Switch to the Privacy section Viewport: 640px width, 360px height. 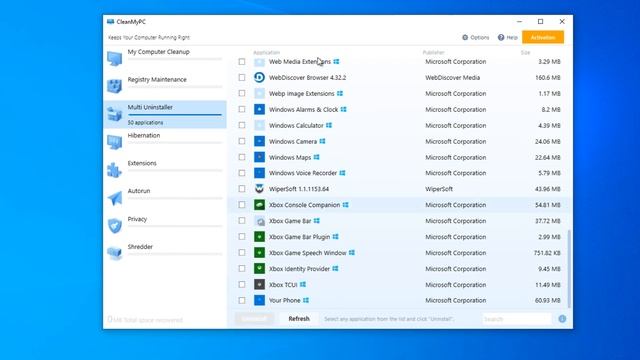pyautogui.click(x=165, y=226)
